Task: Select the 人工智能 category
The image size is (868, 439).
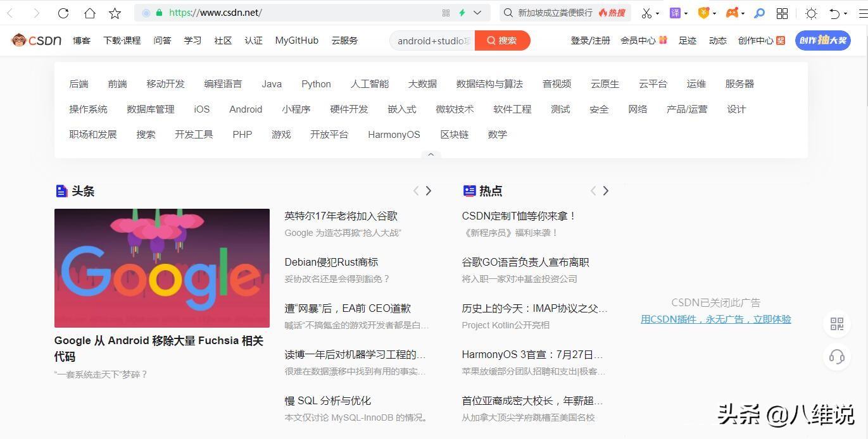Action: [x=370, y=83]
